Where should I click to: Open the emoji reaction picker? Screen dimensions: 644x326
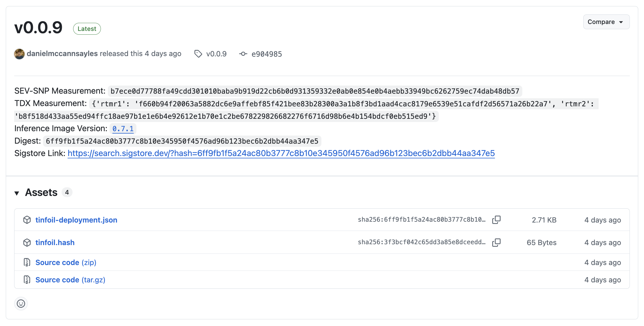(x=21, y=304)
